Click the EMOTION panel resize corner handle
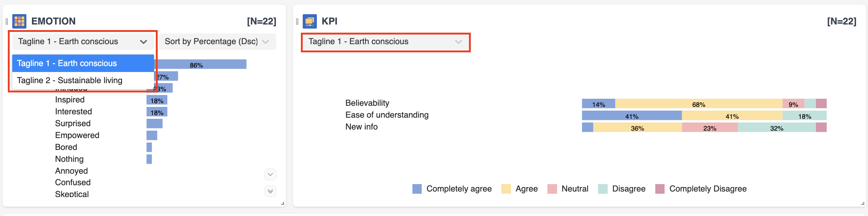 click(x=283, y=203)
